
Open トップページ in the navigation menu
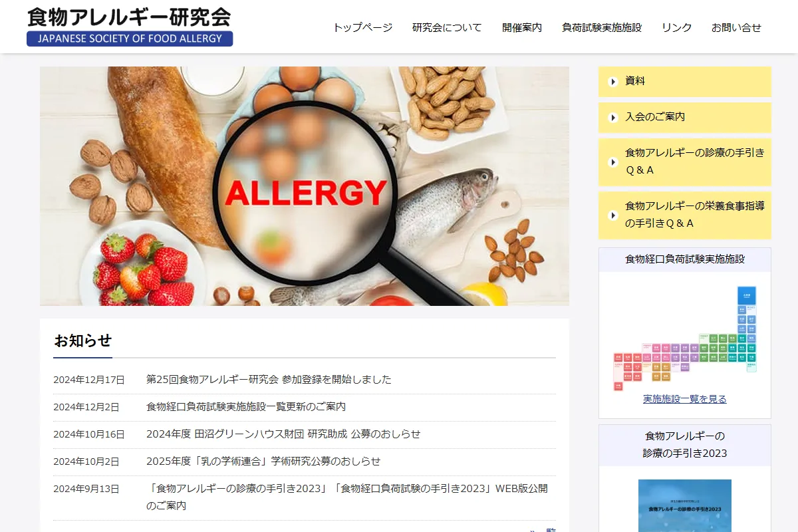point(362,27)
